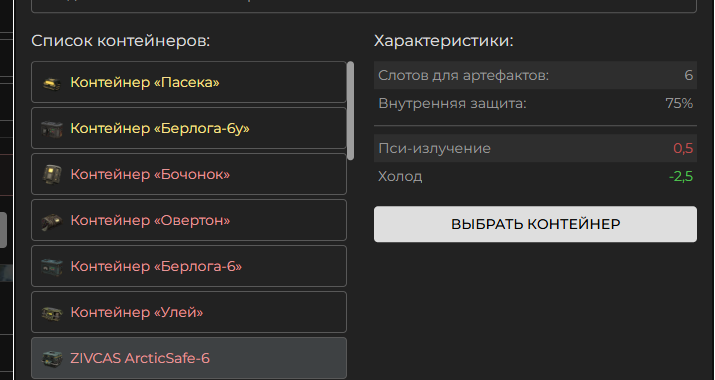Choose Контейнер «Овертон» entry
The height and width of the screenshot is (380, 715).
(x=189, y=220)
